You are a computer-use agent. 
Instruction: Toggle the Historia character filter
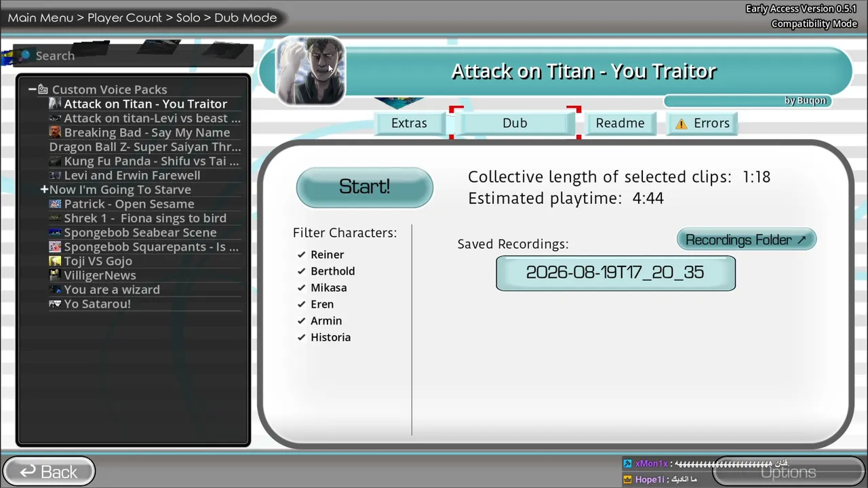pos(324,338)
